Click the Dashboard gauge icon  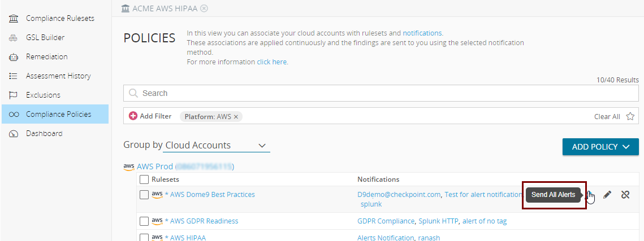click(14, 134)
